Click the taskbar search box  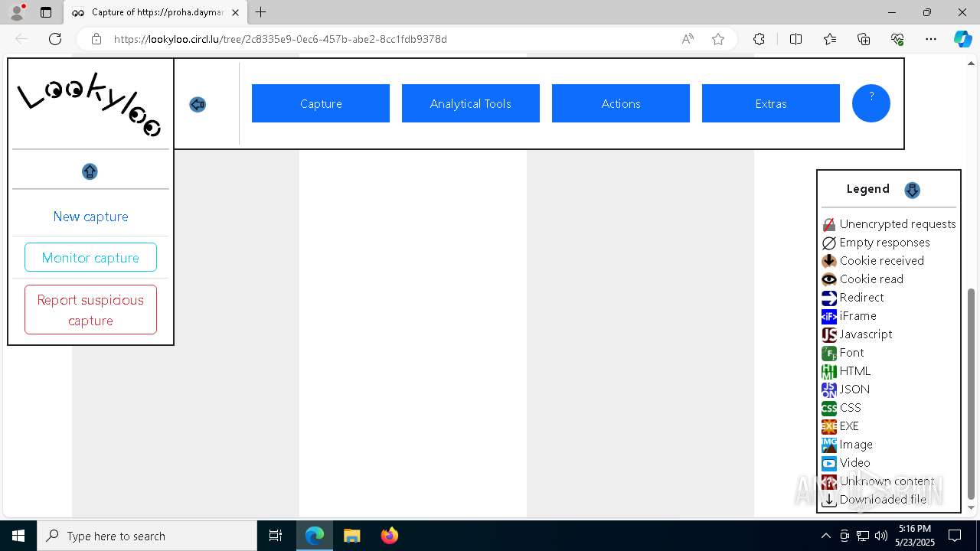point(147,536)
